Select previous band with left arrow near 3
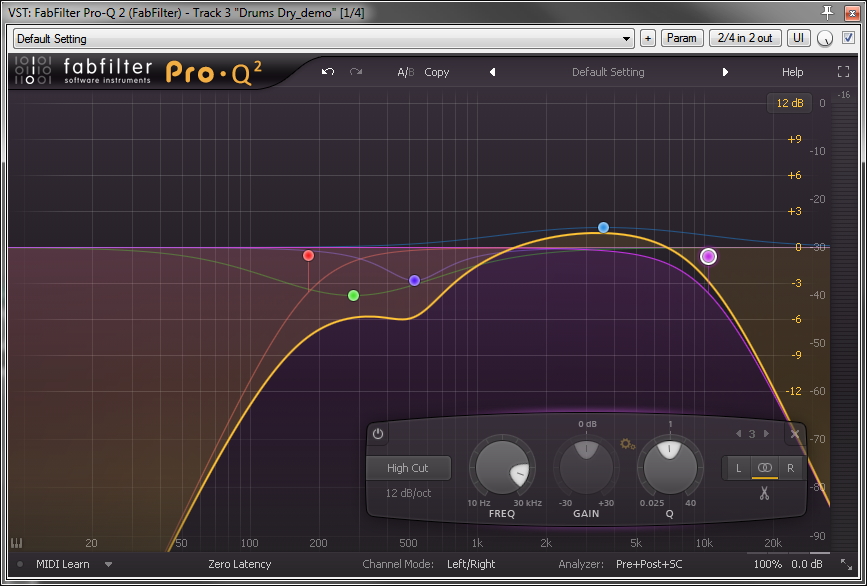The height and width of the screenshot is (586, 867). (x=738, y=434)
